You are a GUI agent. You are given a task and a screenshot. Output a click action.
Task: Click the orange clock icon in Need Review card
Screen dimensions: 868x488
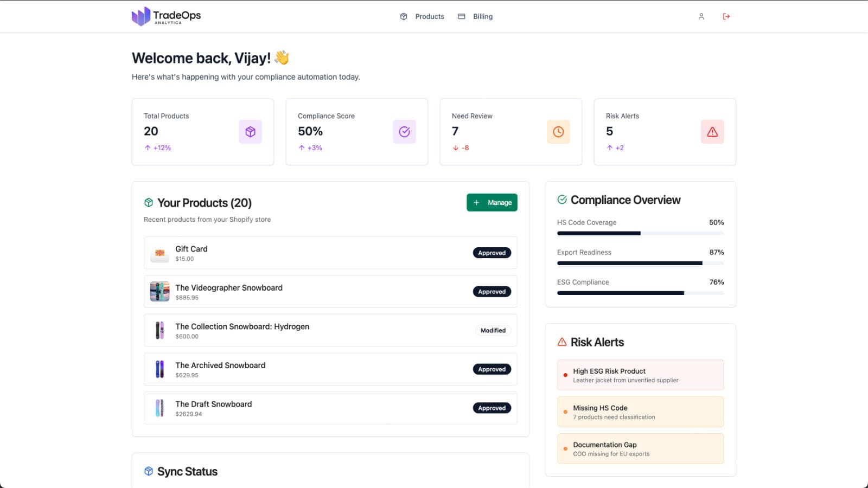(x=558, y=132)
